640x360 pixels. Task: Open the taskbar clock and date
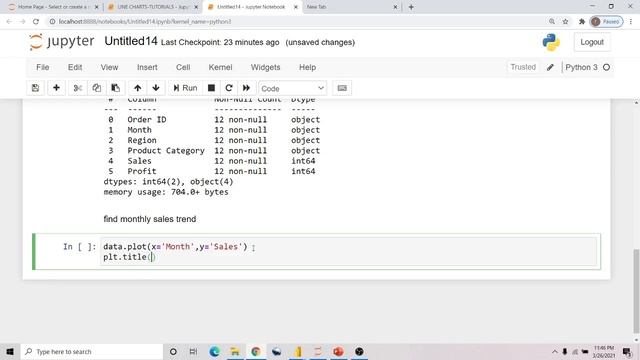pyautogui.click(x=604, y=351)
